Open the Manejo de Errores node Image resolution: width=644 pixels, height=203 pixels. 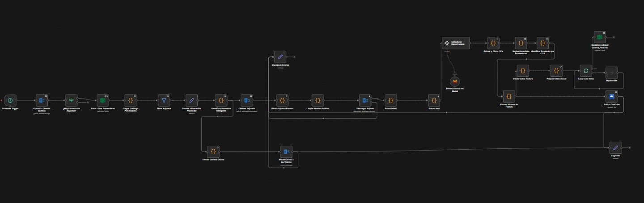280,57
